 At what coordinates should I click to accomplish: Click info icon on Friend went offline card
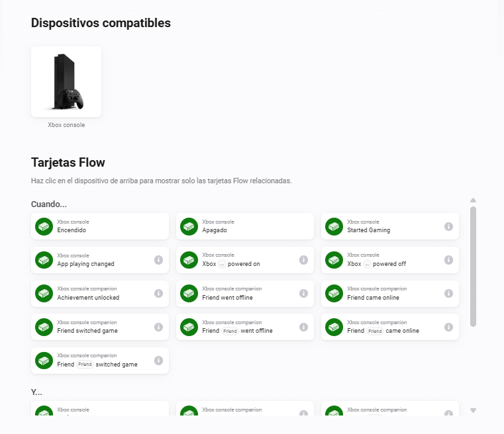coord(303,293)
